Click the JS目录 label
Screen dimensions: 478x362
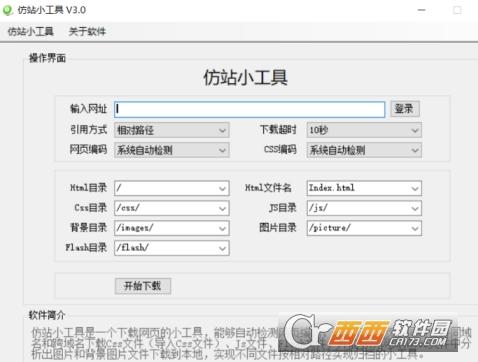(283, 208)
